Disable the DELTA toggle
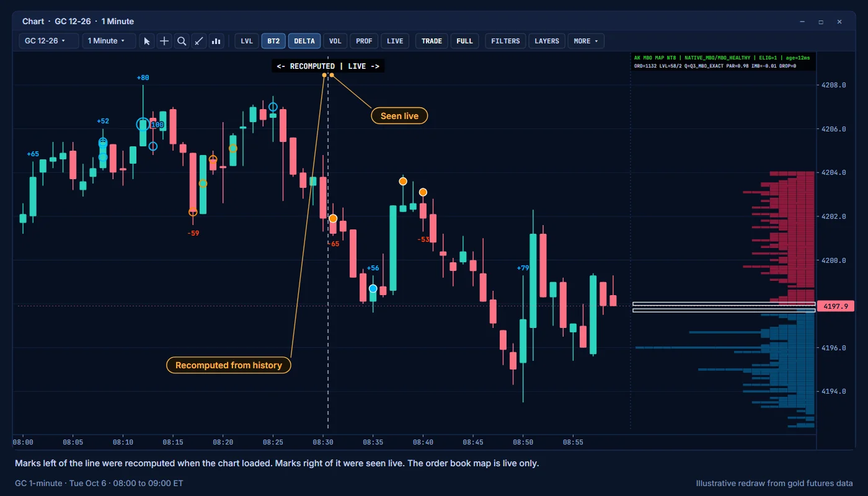868x496 pixels. pos(304,41)
